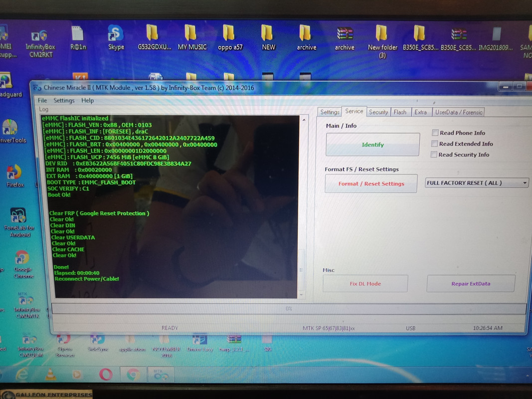Open FoneLab for Android shortcut

coord(19,222)
